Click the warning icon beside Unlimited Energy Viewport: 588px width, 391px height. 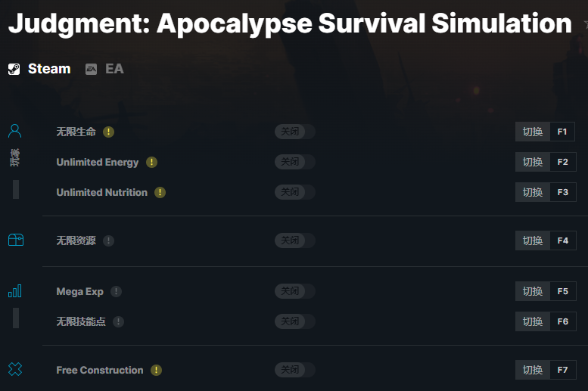click(x=151, y=162)
